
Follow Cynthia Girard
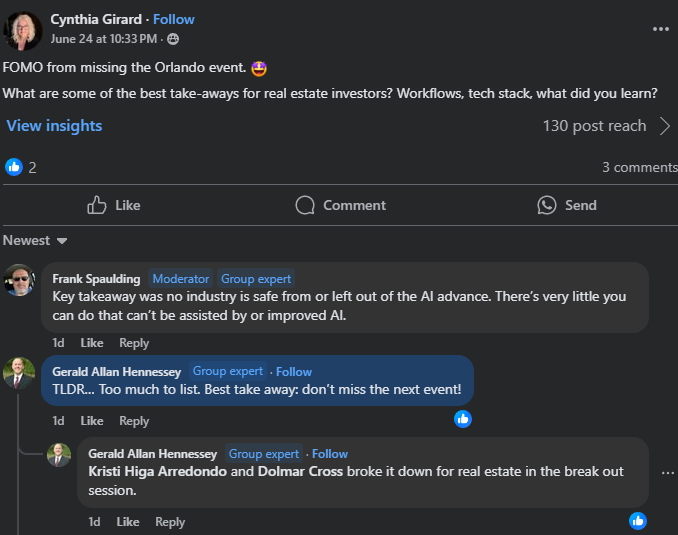pyautogui.click(x=174, y=19)
